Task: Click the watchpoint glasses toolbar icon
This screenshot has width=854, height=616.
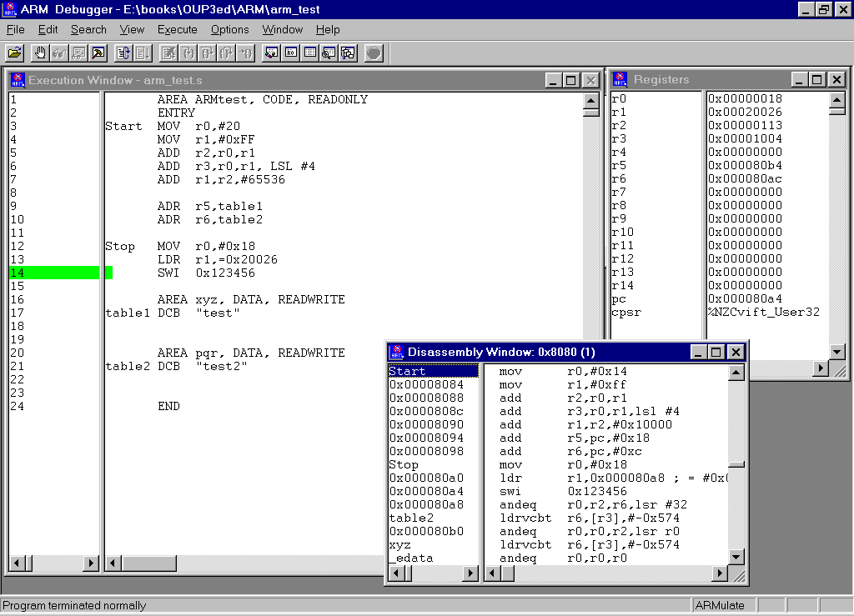Action: coord(58,53)
